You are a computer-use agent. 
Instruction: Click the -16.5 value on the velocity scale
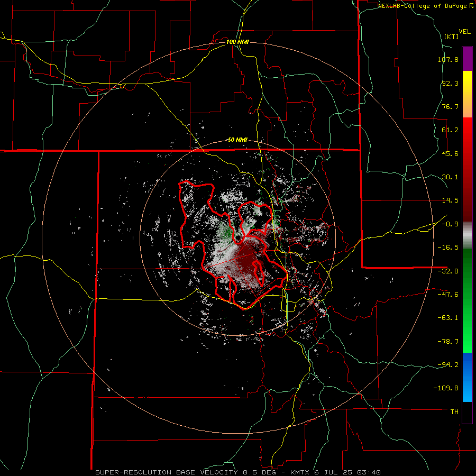pyautogui.click(x=448, y=248)
